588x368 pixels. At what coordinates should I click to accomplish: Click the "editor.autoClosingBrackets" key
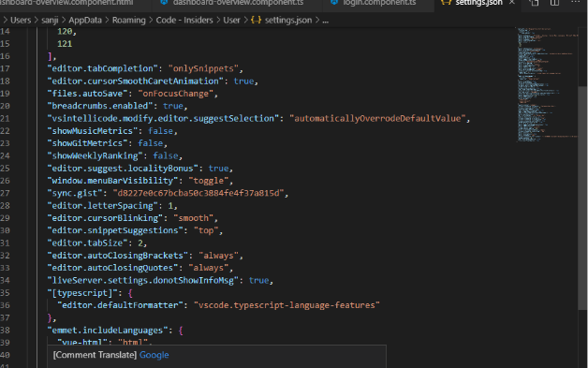(118, 255)
